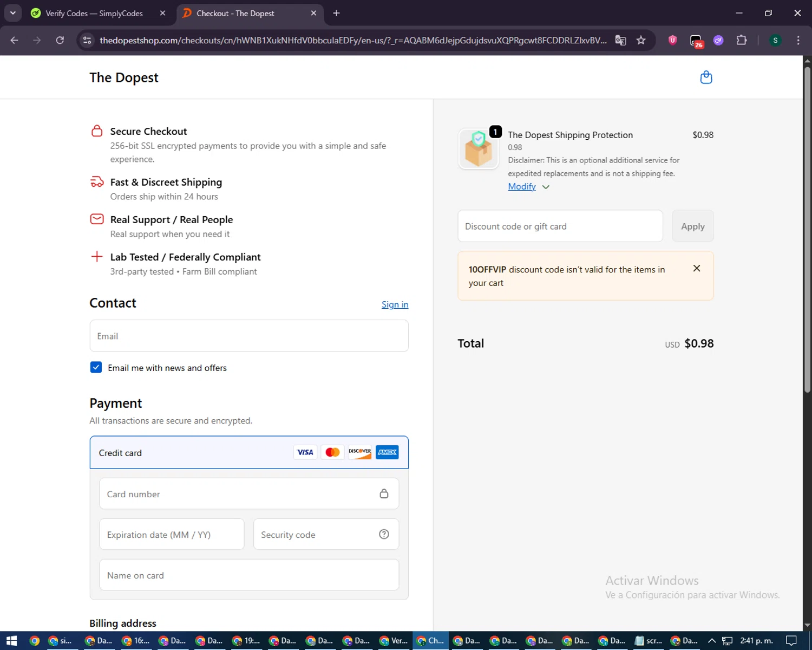812x650 pixels.
Task: Click the Visa card logo
Action: pyautogui.click(x=305, y=452)
